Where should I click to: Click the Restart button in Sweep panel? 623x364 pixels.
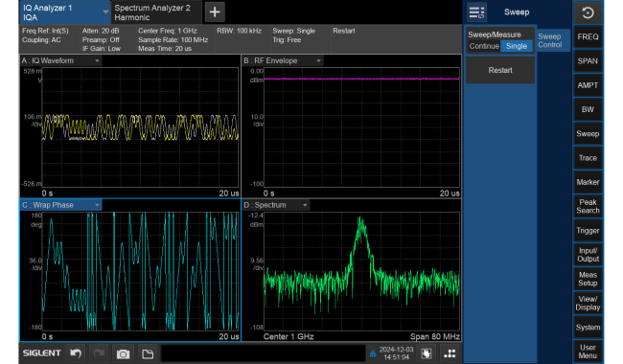[x=500, y=70]
